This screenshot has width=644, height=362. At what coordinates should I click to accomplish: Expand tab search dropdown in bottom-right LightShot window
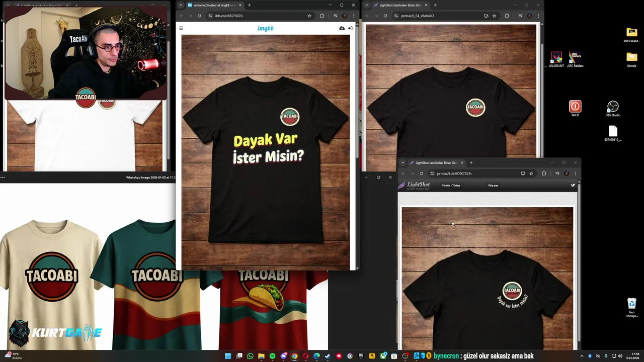click(x=403, y=163)
